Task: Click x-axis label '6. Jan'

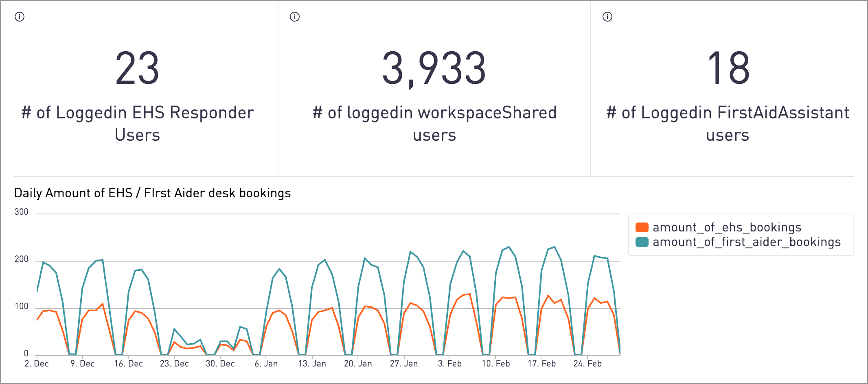Action: [266, 364]
